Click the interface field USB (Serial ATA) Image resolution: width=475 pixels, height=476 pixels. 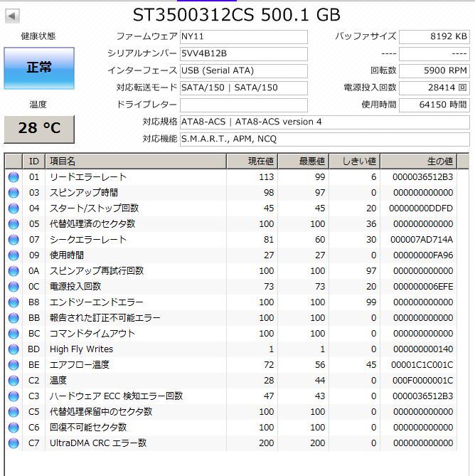(244, 70)
